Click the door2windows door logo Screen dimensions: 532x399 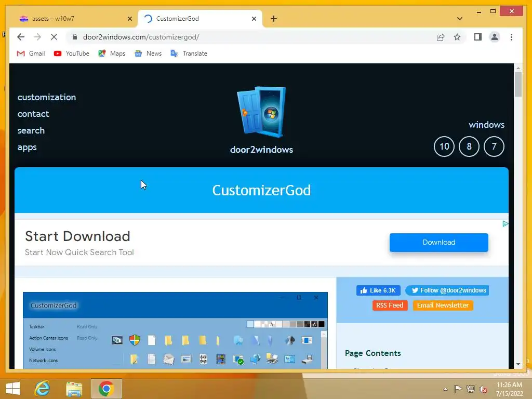[x=262, y=112]
